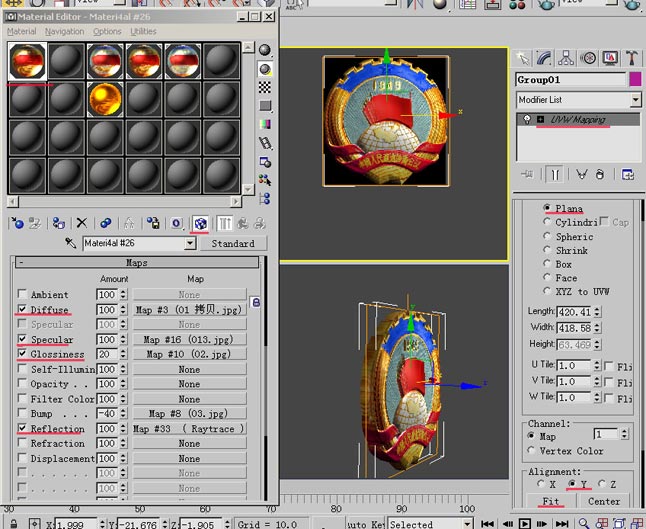Open the Modifier List dropdown
Screen dimensions: 646x529
(x=636, y=100)
